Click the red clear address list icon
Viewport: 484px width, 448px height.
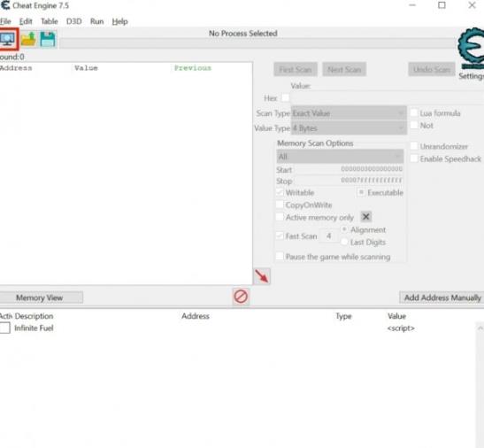(x=241, y=297)
